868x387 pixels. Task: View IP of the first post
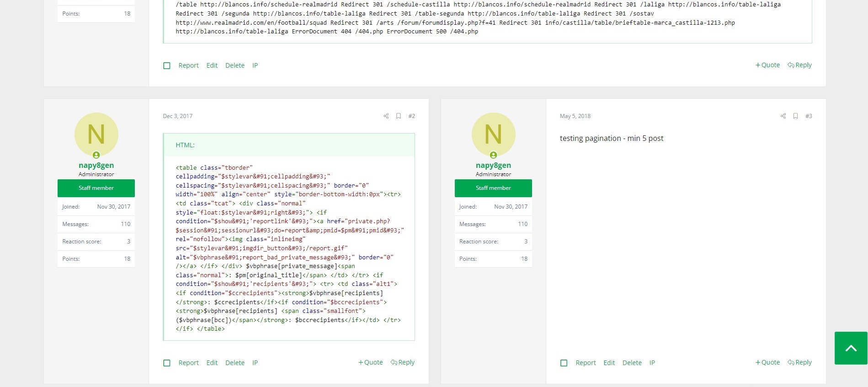pyautogui.click(x=255, y=65)
